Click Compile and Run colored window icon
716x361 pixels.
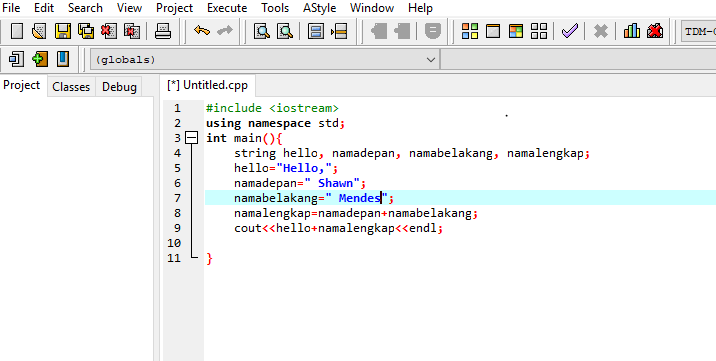click(x=516, y=31)
